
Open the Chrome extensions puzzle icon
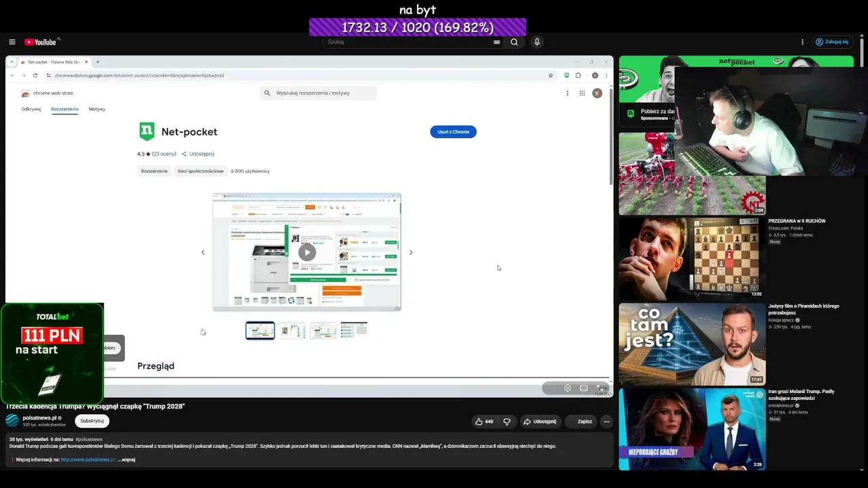578,75
